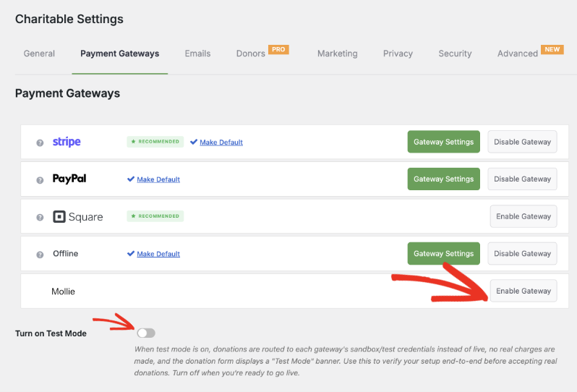Image resolution: width=577 pixels, height=392 pixels.
Task: Click the Square logo icon
Action: pyautogui.click(x=59, y=216)
